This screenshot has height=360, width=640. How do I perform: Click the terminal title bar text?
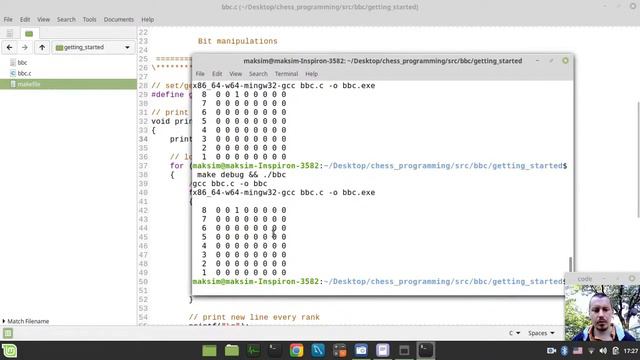pyautogui.click(x=382, y=61)
